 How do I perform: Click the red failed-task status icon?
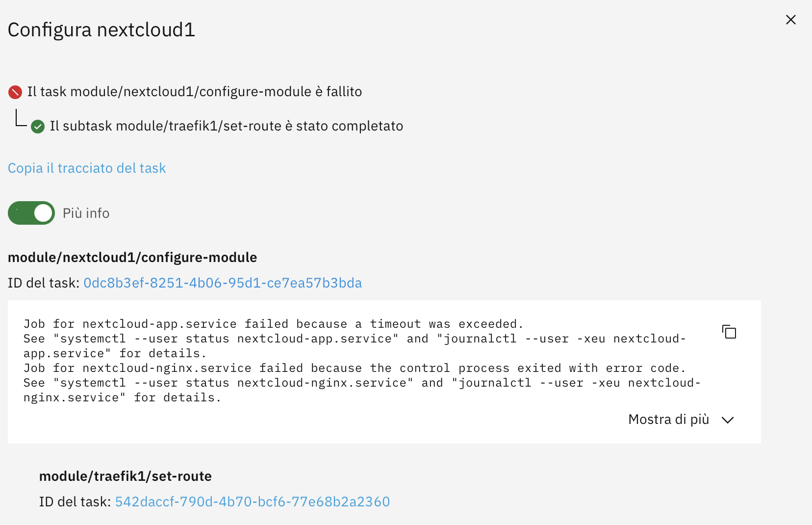pyautogui.click(x=15, y=92)
